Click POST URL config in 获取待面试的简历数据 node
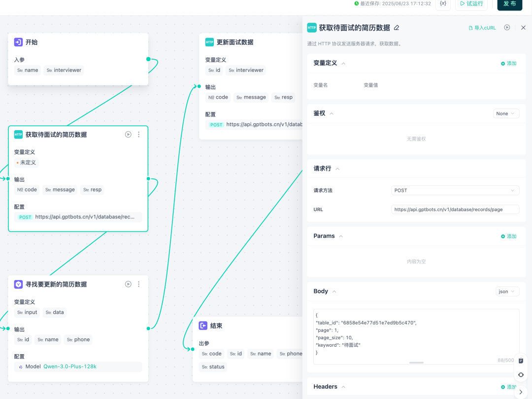The width and height of the screenshot is (532, 399). coord(78,217)
